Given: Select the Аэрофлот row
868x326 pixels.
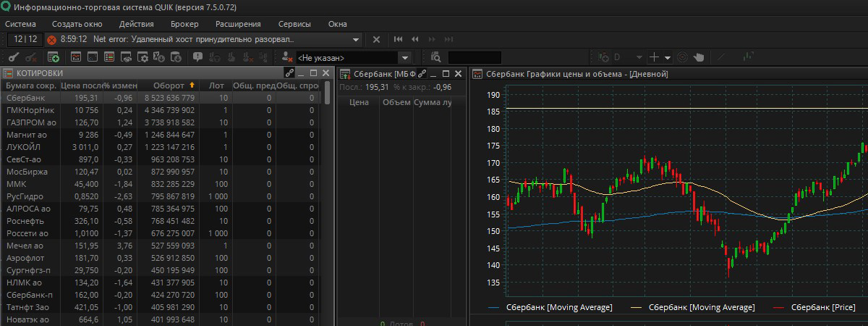Looking at the screenshot, I should (x=161, y=258).
